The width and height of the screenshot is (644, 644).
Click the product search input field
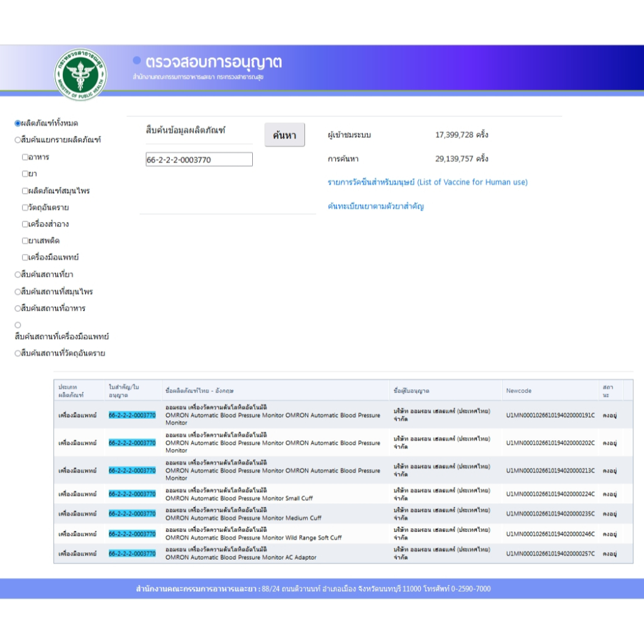(x=199, y=160)
